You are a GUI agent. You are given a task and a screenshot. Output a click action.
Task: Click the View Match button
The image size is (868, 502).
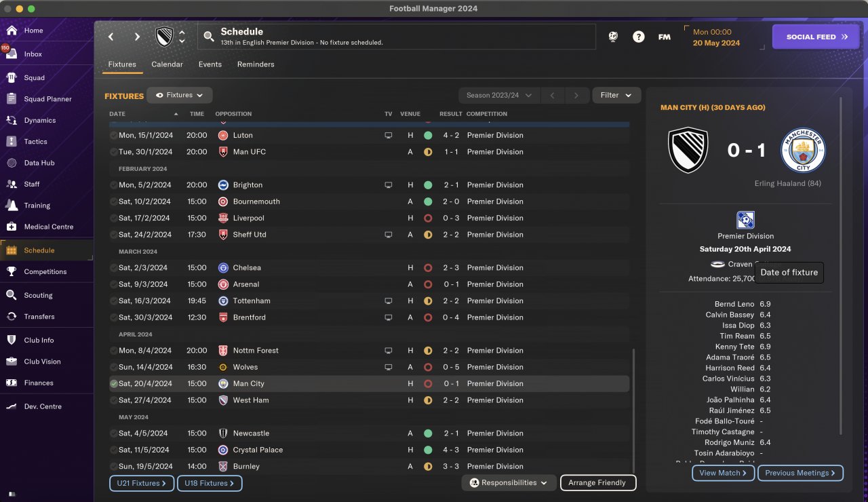click(724, 473)
